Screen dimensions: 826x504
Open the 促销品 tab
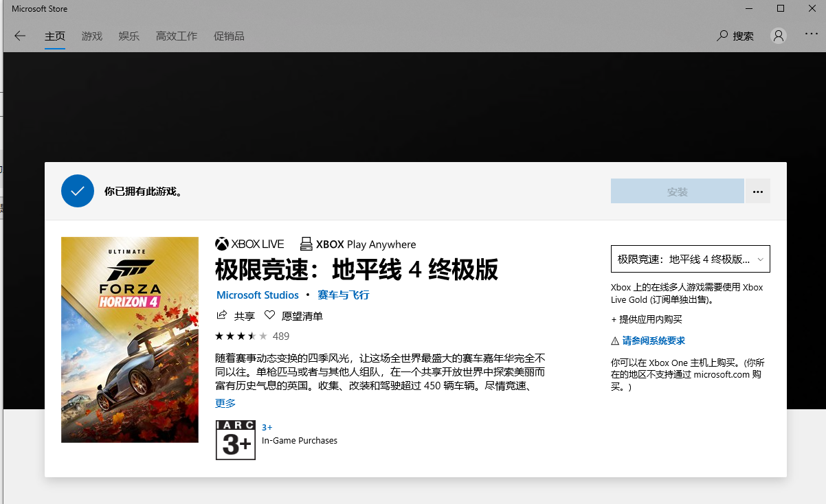(229, 36)
